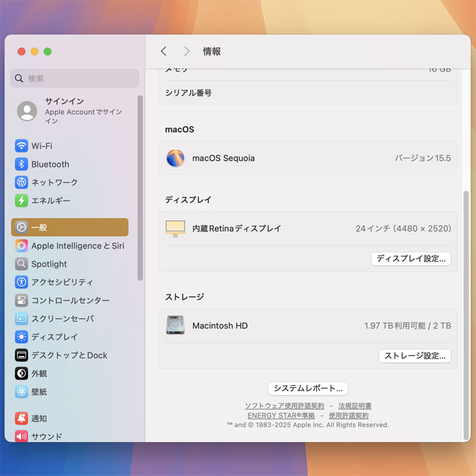Screen dimensions: 476x476
Task: Select the Spotlight magnifier icon in sidebar
Action: [22, 264]
